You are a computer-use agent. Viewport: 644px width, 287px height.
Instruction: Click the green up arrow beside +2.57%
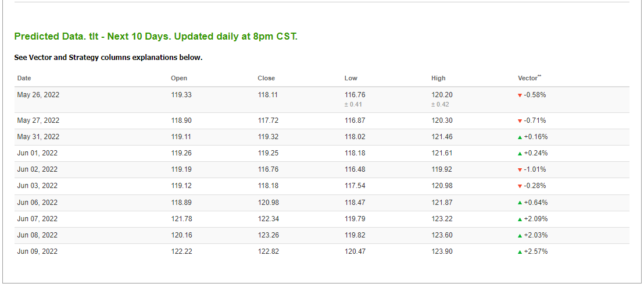pos(520,252)
